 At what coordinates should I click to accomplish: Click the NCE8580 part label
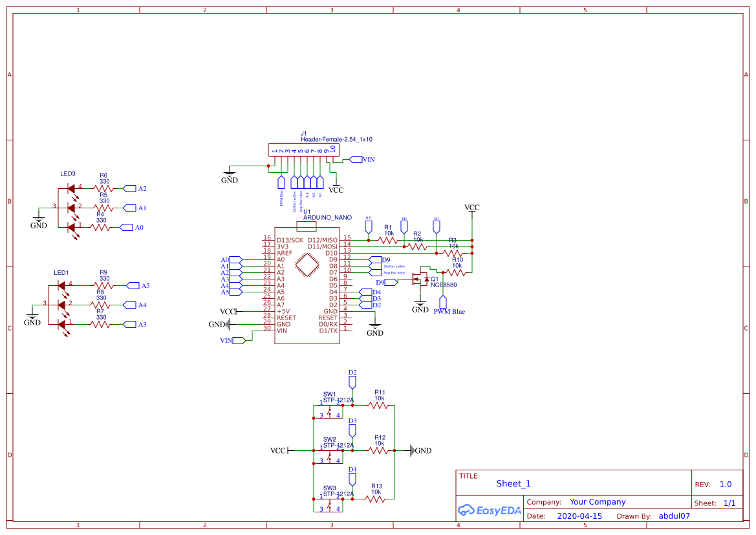point(444,285)
